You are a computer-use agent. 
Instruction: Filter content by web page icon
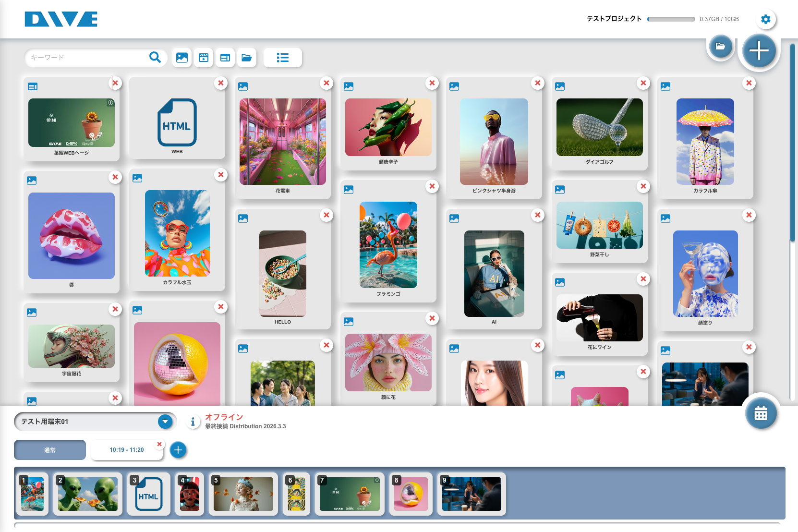(x=225, y=58)
